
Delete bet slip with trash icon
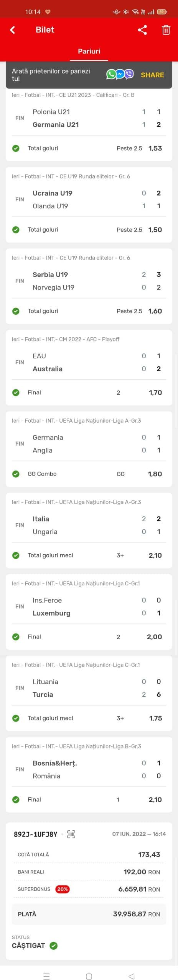(166, 30)
